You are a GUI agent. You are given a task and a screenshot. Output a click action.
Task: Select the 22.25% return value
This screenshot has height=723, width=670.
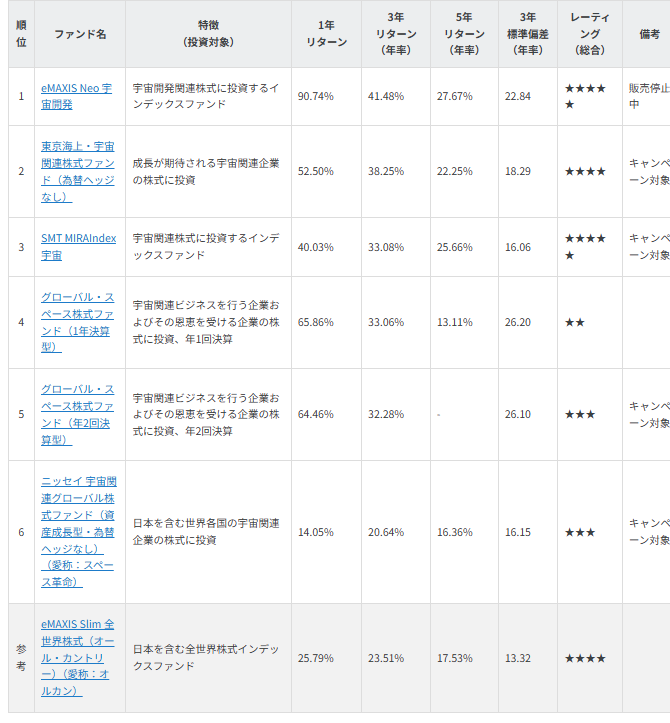pos(455,172)
